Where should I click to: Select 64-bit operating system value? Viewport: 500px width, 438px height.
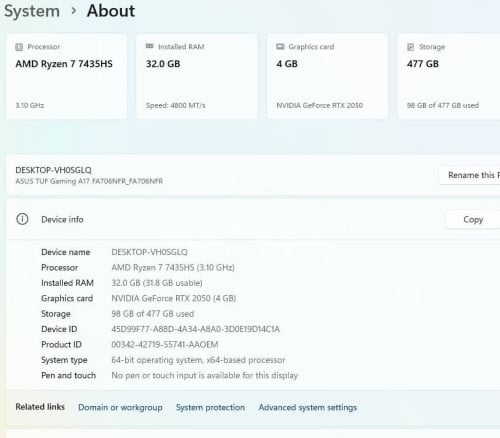tap(198, 360)
